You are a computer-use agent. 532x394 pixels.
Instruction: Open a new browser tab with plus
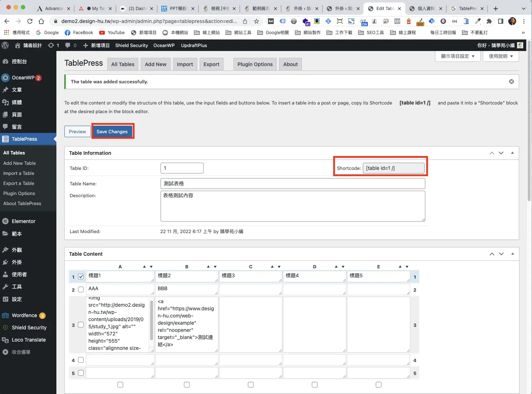tap(496, 8)
